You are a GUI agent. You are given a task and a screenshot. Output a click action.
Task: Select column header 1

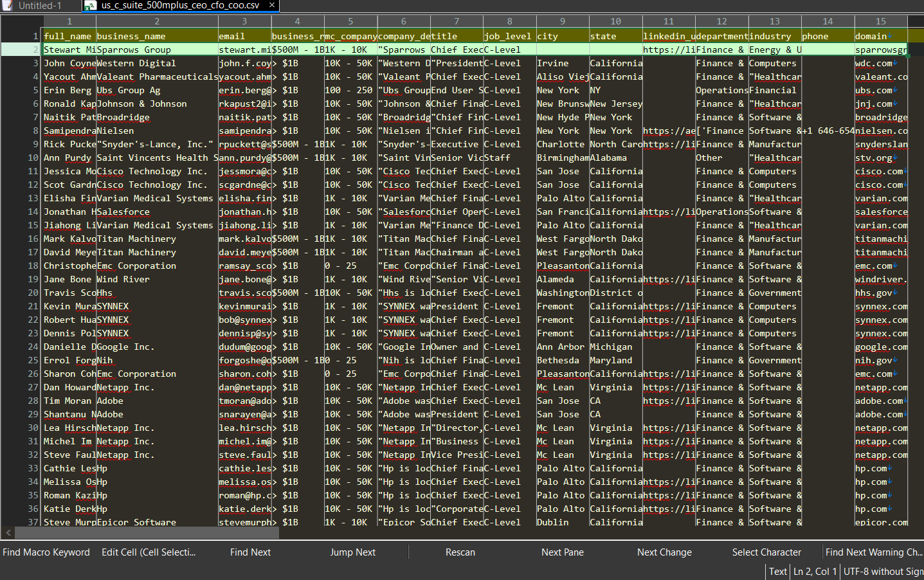coord(69,21)
